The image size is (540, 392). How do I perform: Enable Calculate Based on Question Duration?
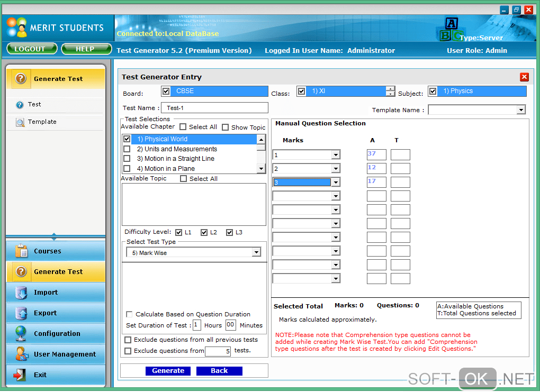(129, 314)
